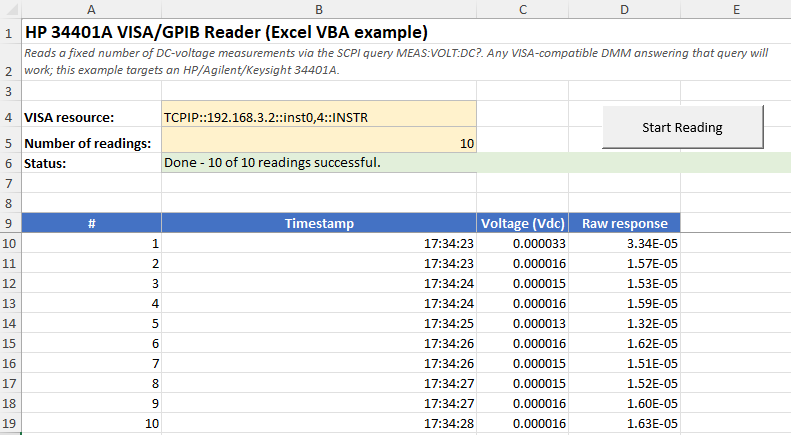Select row 6 header

click(x=10, y=162)
